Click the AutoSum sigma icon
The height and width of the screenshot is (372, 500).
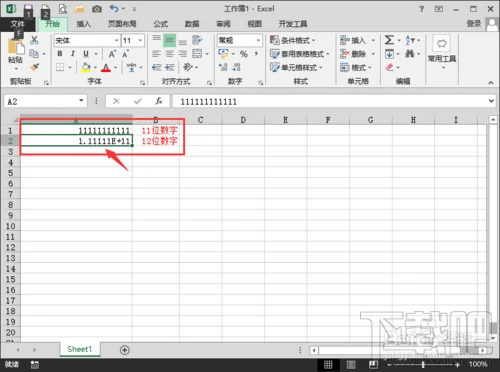tap(389, 40)
